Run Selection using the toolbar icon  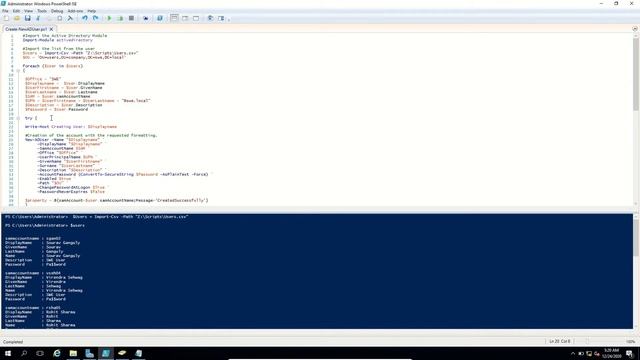120,18
